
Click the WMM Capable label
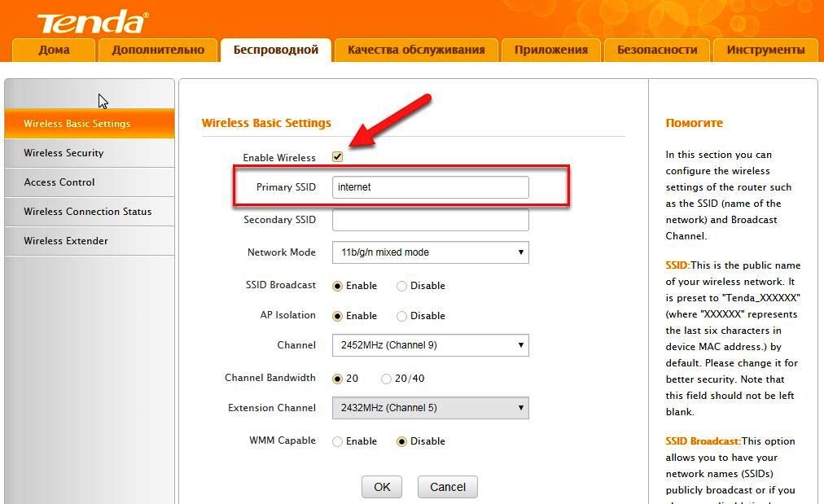(283, 440)
